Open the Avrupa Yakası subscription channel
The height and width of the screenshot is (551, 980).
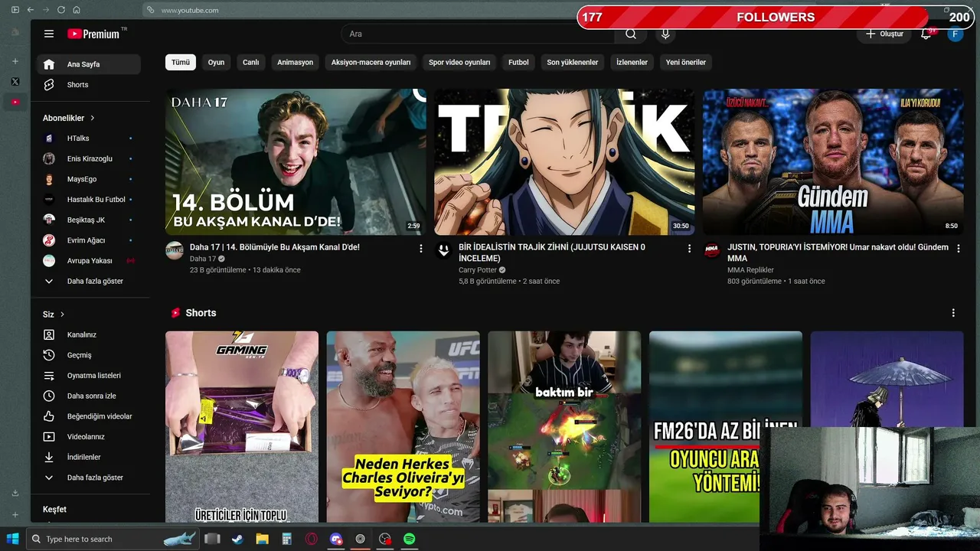click(89, 261)
